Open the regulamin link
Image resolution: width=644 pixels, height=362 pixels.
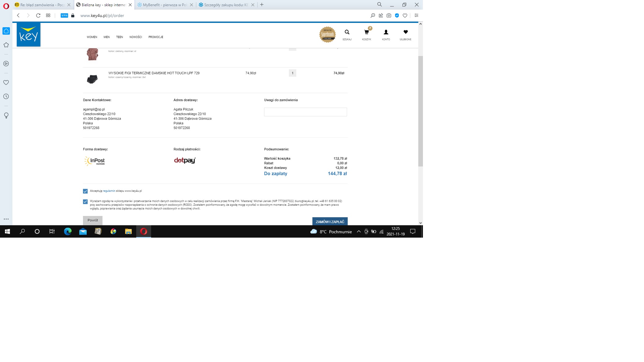pyautogui.click(x=109, y=191)
